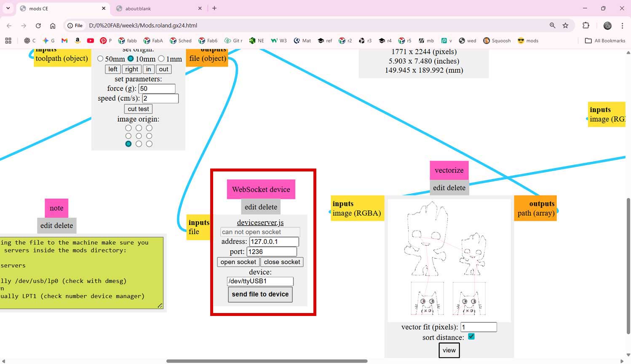Open the FabA bookmark
Image resolution: width=631 pixels, height=364 pixels.
click(x=153, y=41)
